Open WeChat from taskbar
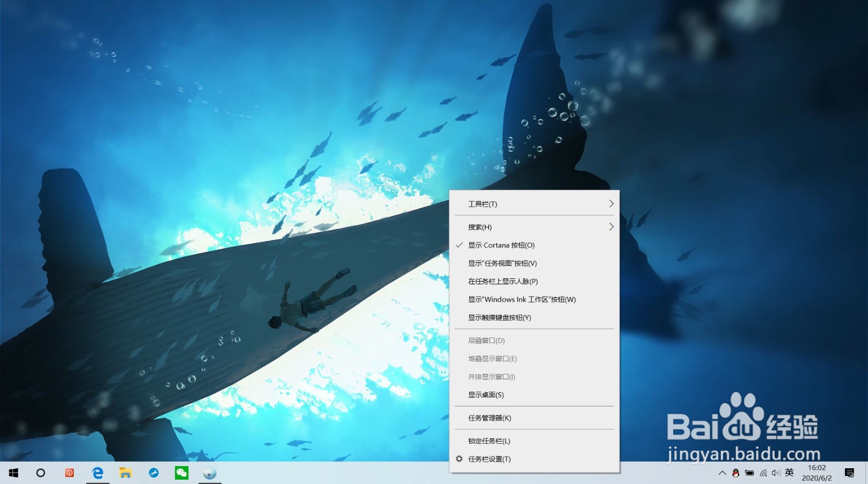868x484 pixels. [x=182, y=473]
